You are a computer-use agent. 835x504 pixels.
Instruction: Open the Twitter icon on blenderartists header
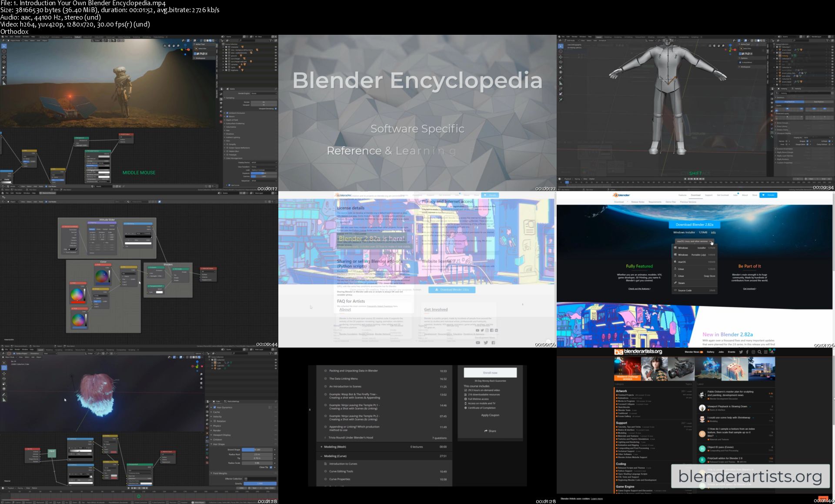coord(741,352)
